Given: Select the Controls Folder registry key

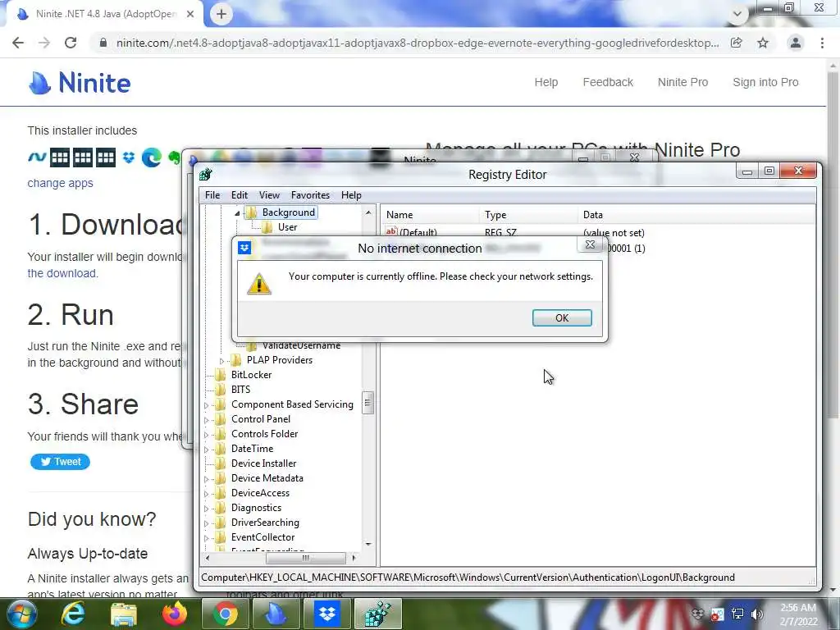Looking at the screenshot, I should tap(264, 434).
